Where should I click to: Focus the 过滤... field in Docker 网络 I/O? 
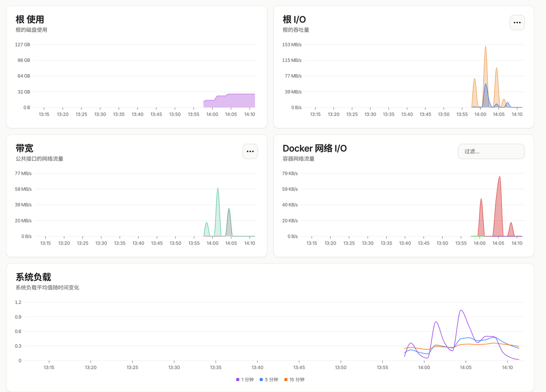point(491,151)
